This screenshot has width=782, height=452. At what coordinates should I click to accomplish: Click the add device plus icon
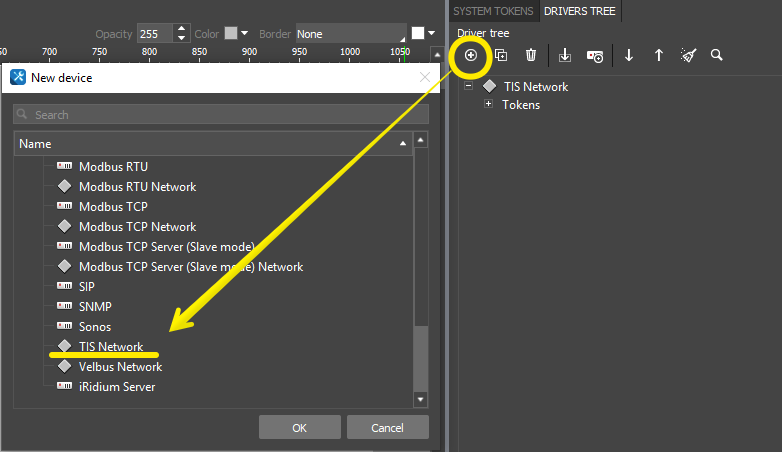click(x=471, y=55)
